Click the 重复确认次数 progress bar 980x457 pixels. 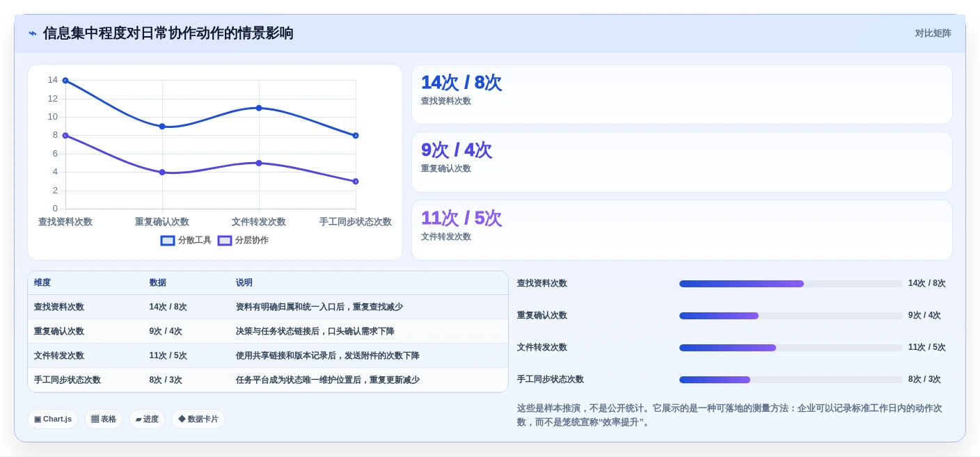[x=791, y=316]
